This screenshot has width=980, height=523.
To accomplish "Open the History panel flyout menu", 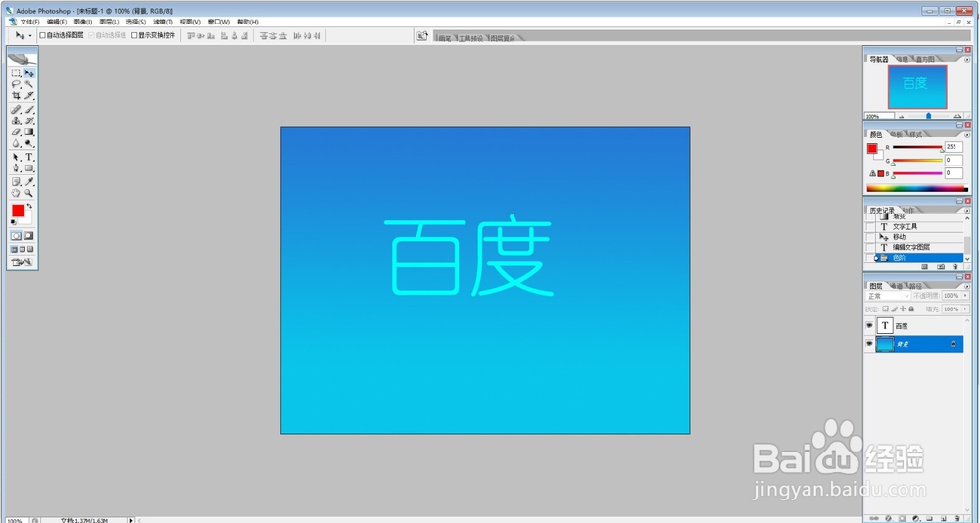I will pos(967,210).
